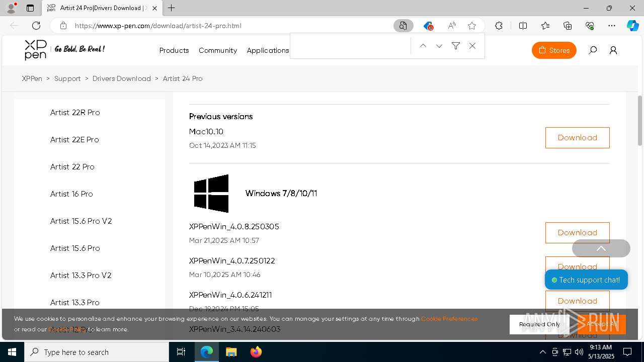This screenshot has height=362, width=644.
Task: Download XPPenWin_4.0.8.250305 driver
Action: (x=577, y=233)
